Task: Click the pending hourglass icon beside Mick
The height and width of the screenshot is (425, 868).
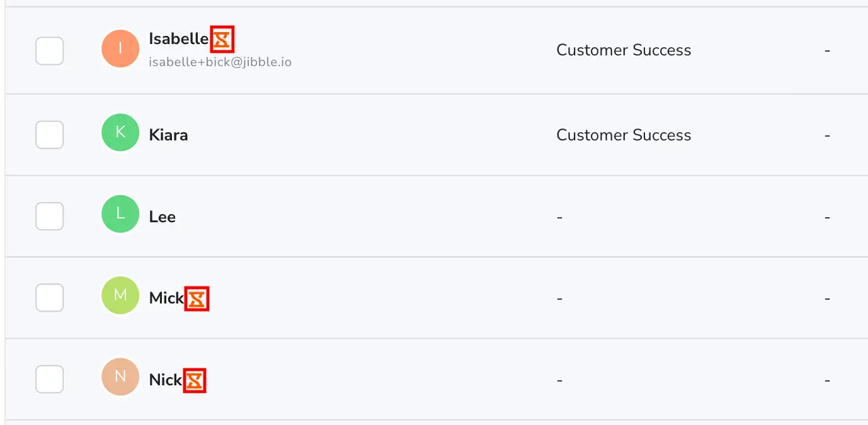Action: (197, 298)
